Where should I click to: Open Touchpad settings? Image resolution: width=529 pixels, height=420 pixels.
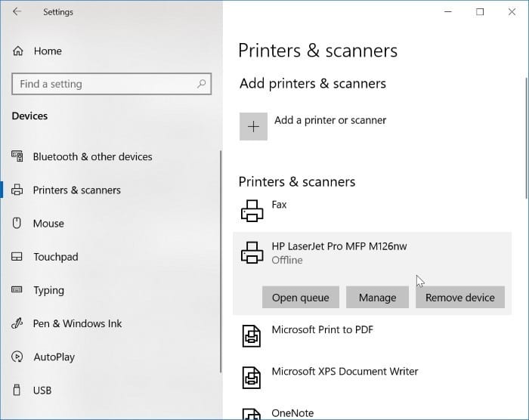[56, 257]
